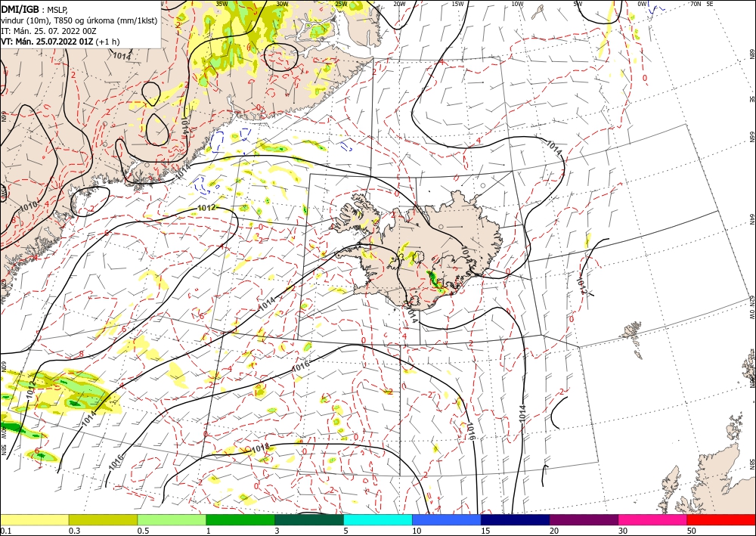Click the yellow 0.1–0.3 legend color band
The image size is (756, 536).
coord(34,520)
